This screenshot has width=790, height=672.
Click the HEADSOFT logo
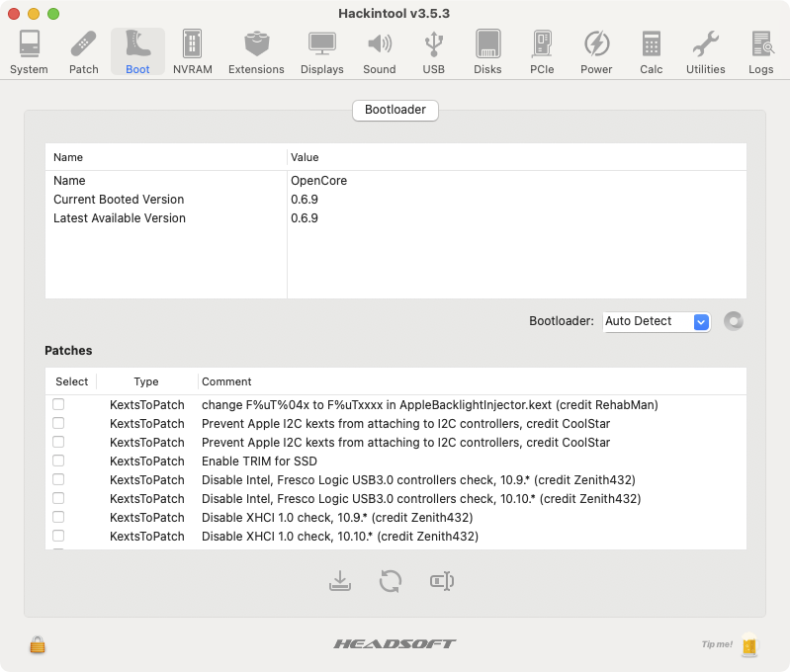pyautogui.click(x=395, y=643)
